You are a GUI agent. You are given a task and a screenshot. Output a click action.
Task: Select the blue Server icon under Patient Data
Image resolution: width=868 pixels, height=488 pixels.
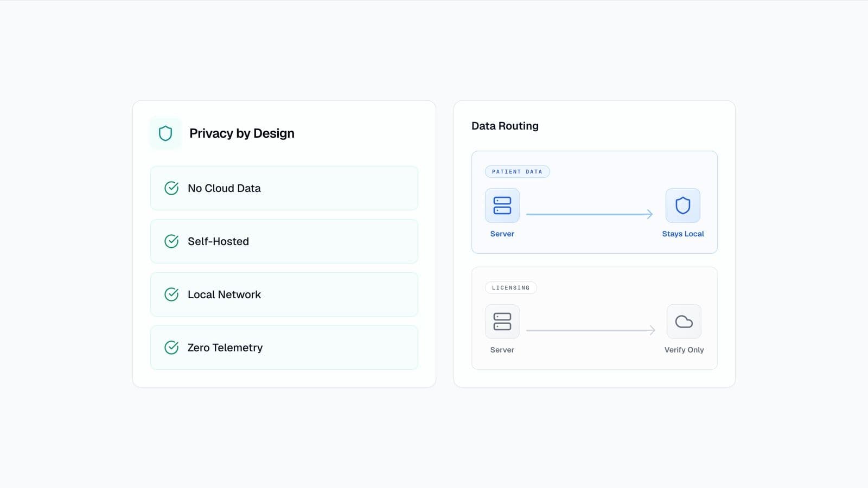point(502,206)
